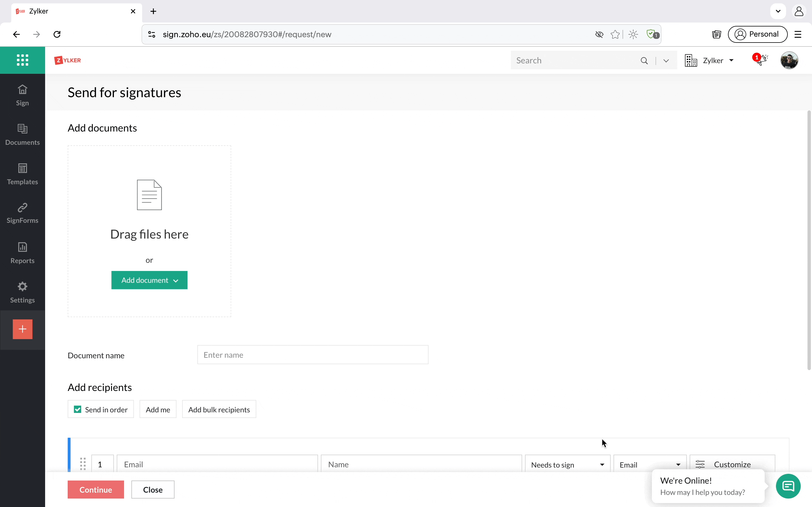812x507 pixels.
Task: Open the search filter chevron
Action: (x=666, y=61)
